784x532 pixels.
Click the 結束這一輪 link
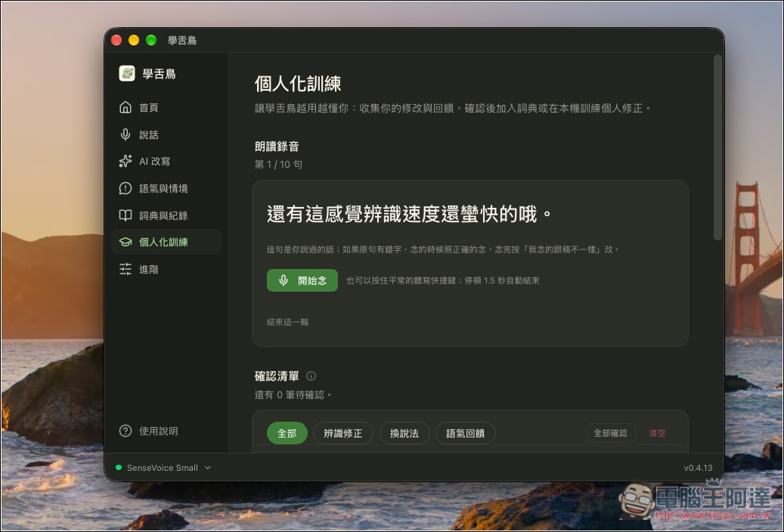pos(287,322)
